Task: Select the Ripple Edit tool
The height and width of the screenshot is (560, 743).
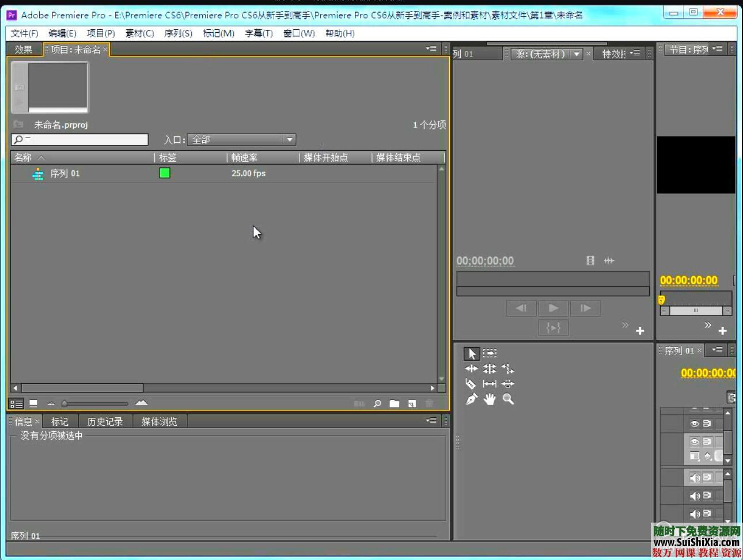Action: (471, 369)
